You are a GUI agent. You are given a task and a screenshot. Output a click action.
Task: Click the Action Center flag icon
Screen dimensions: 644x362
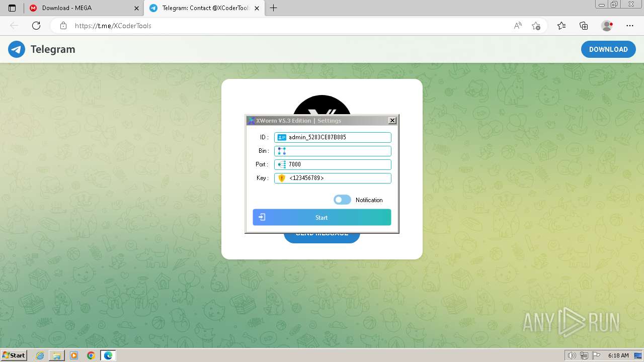click(x=596, y=355)
